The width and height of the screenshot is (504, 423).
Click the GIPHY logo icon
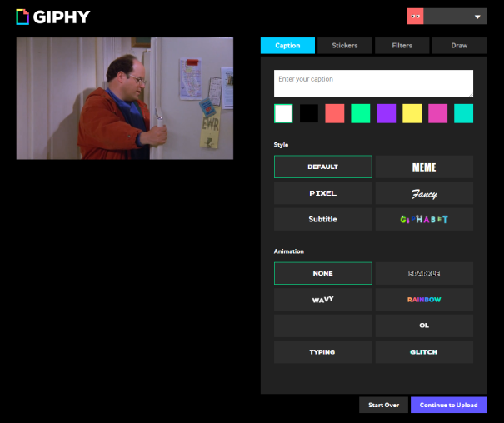(22, 17)
